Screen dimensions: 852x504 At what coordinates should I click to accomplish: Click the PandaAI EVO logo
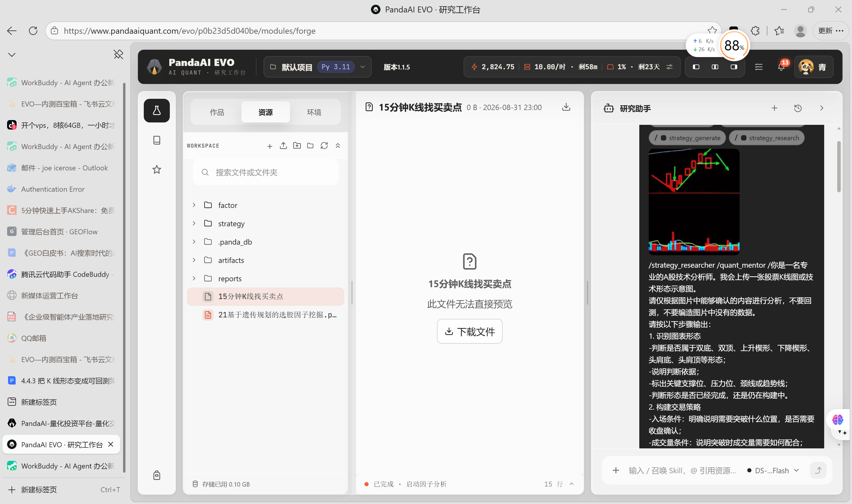(155, 67)
